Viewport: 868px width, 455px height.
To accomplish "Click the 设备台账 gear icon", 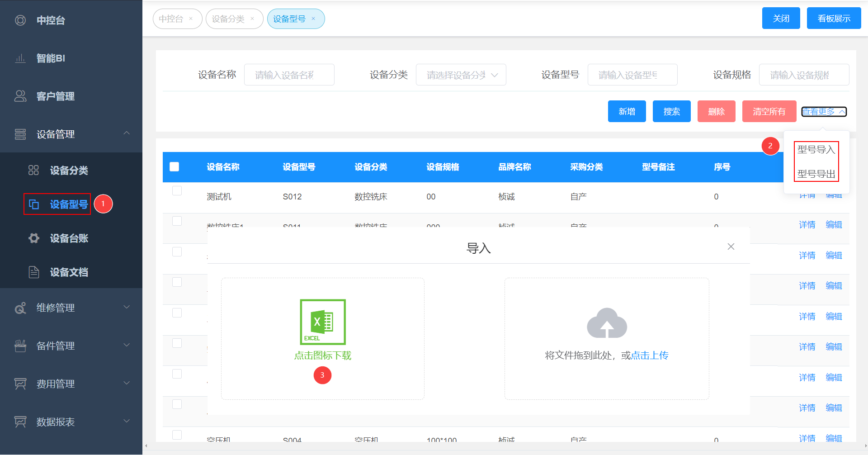I will point(34,238).
